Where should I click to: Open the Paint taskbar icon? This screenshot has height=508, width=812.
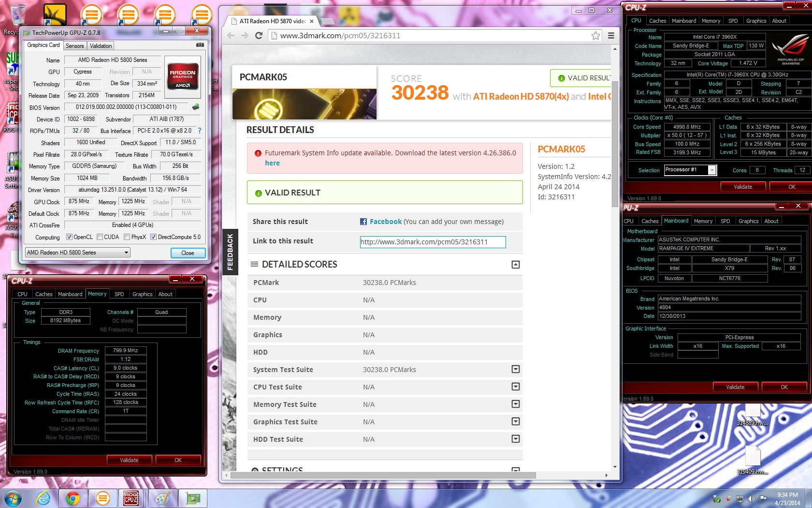click(x=162, y=498)
